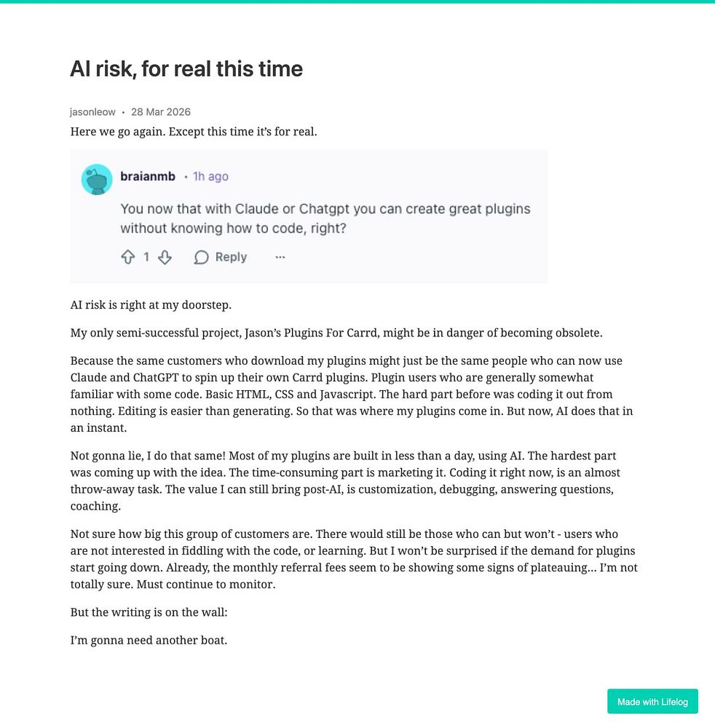Click the teal bar at page top
The image size is (715, 728).
pyautogui.click(x=357, y=1)
